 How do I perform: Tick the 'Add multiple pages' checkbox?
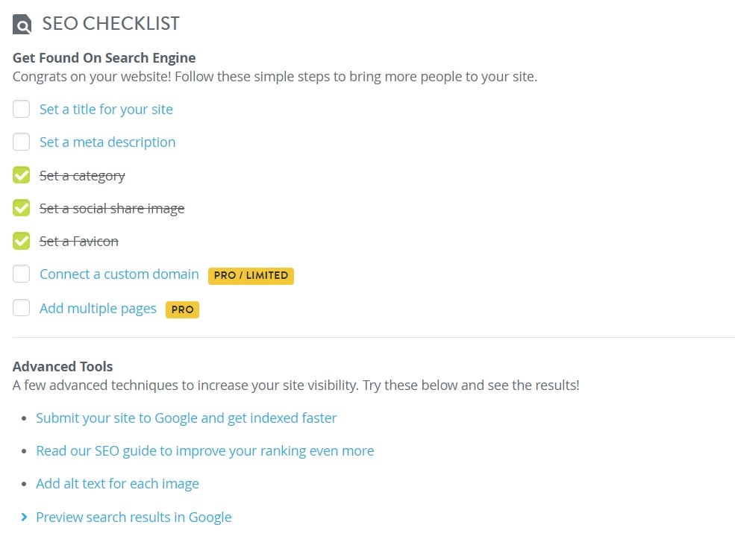(21, 308)
